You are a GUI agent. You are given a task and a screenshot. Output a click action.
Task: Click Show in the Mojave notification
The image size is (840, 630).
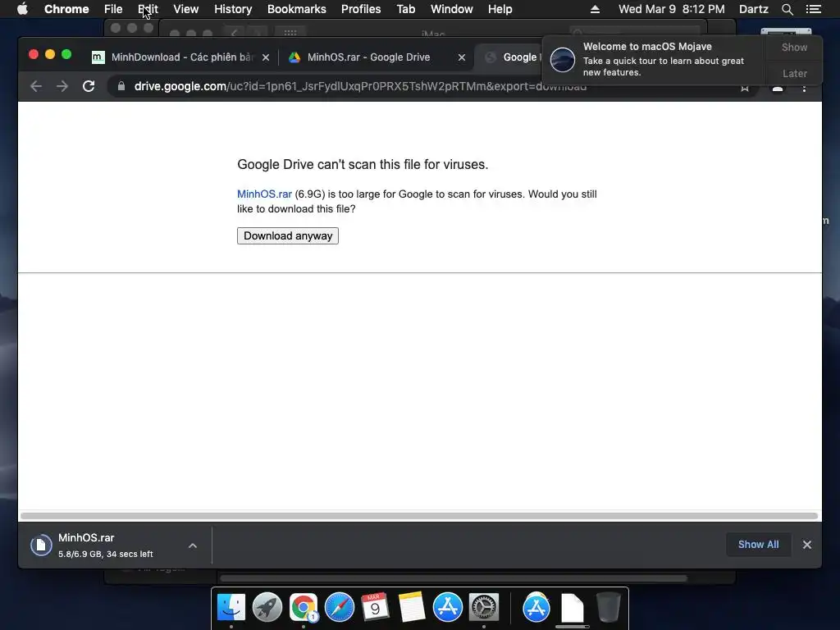[794, 48]
